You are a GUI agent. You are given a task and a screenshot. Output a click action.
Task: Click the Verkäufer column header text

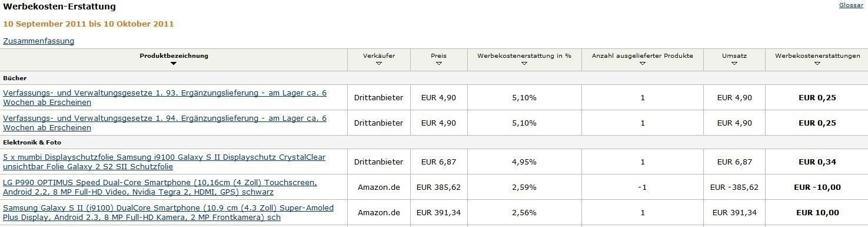pos(379,56)
